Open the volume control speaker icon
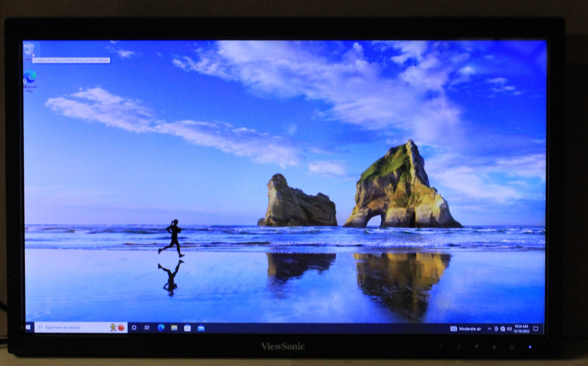This screenshot has height=366, width=588. point(509,329)
